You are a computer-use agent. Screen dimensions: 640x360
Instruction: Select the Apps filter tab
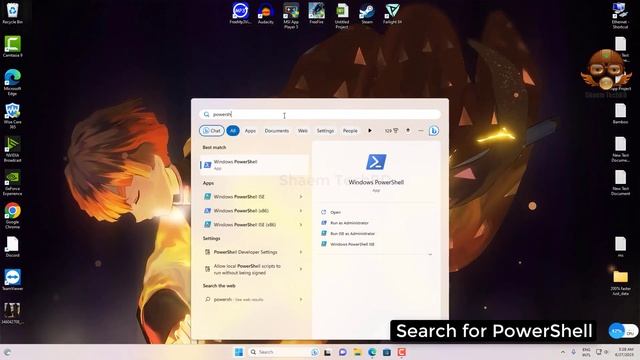[x=250, y=131]
